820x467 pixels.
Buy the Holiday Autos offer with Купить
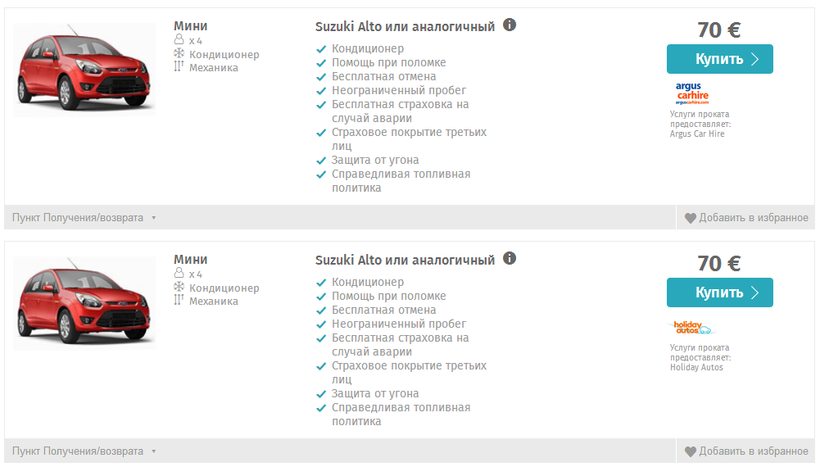pyautogui.click(x=720, y=293)
